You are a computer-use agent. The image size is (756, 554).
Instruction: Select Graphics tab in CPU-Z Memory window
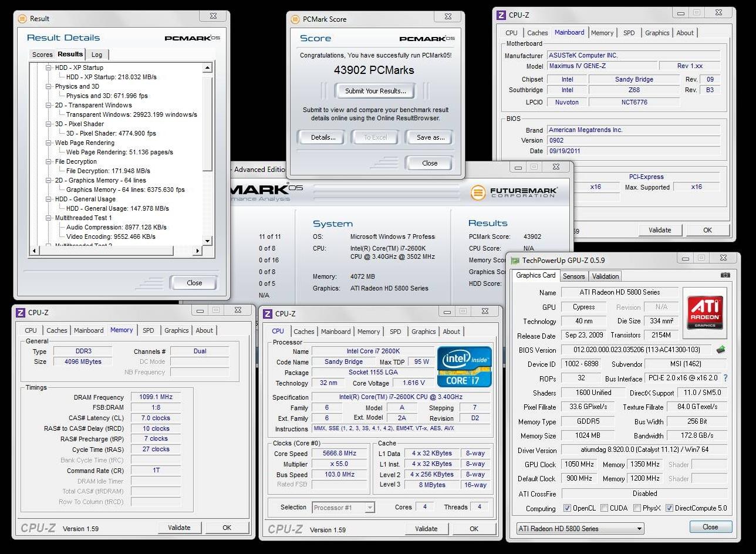click(x=177, y=330)
